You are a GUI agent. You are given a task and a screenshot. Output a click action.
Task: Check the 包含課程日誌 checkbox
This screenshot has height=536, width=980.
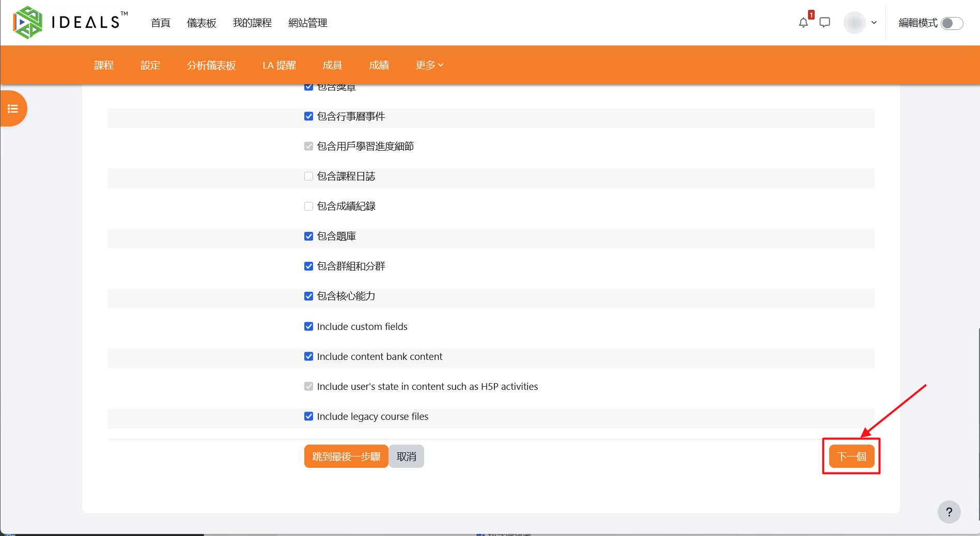[x=308, y=176]
